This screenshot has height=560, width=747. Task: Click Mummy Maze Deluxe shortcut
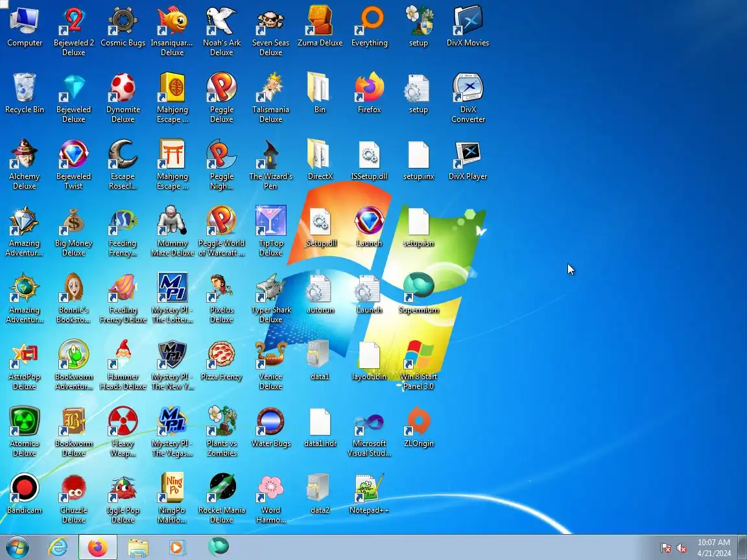pos(172,222)
